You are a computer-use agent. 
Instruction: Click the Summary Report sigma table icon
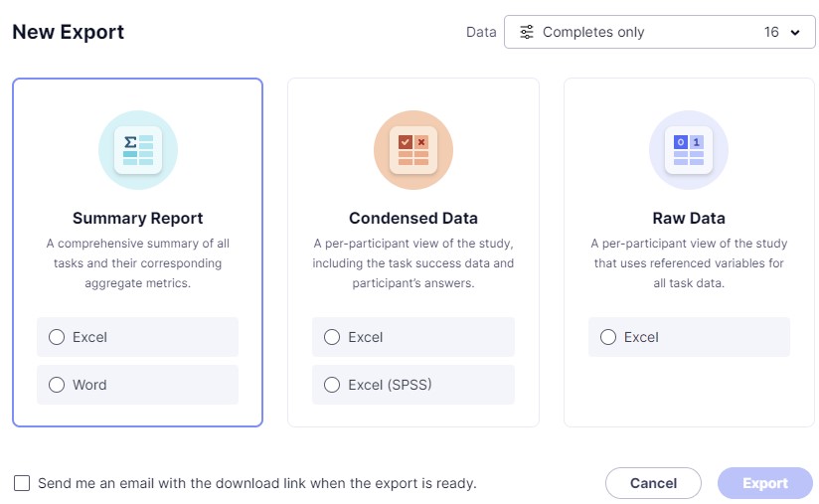click(x=138, y=150)
